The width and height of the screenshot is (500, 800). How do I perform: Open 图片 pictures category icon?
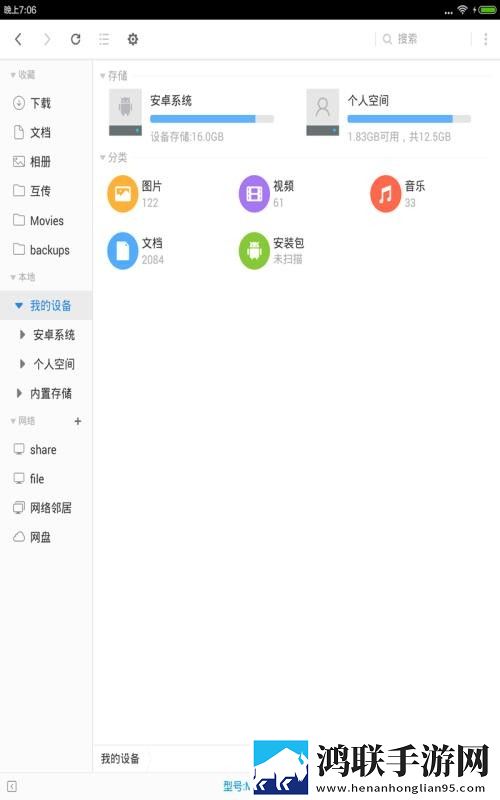pyautogui.click(x=122, y=194)
